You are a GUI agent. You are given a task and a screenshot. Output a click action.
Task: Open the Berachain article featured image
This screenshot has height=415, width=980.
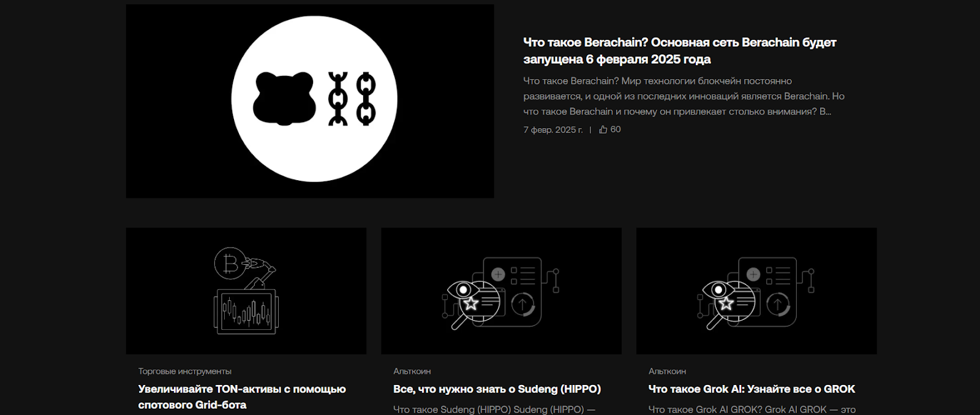pos(310,101)
